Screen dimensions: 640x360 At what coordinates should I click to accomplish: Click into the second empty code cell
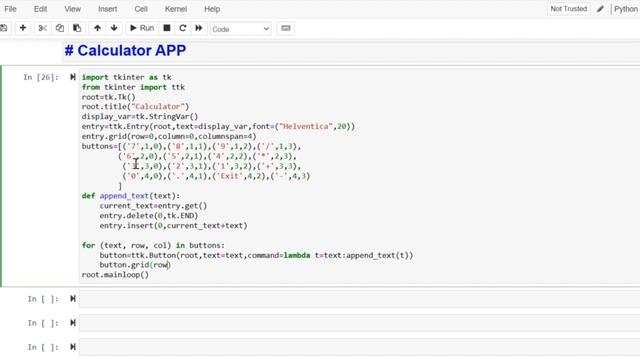coord(359,323)
